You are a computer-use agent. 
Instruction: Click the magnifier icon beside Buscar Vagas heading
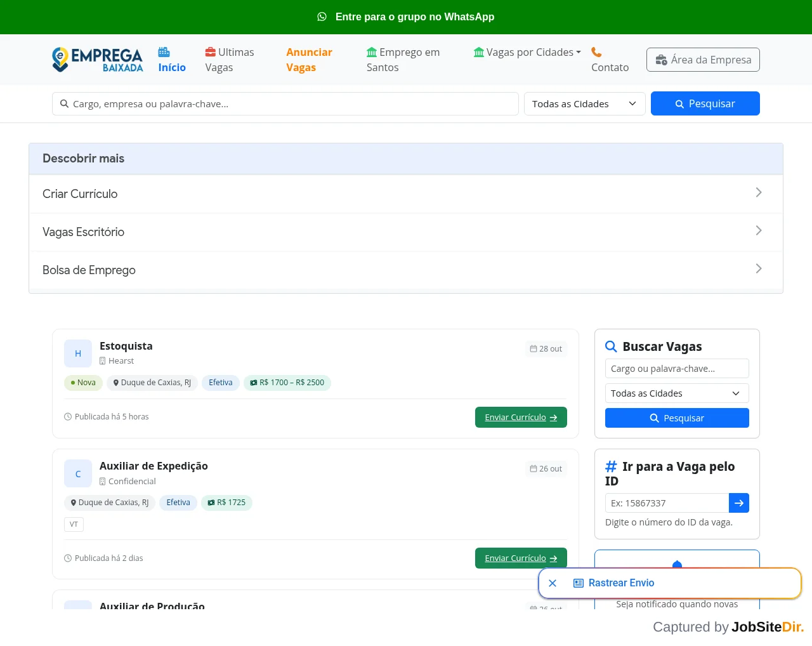point(611,346)
